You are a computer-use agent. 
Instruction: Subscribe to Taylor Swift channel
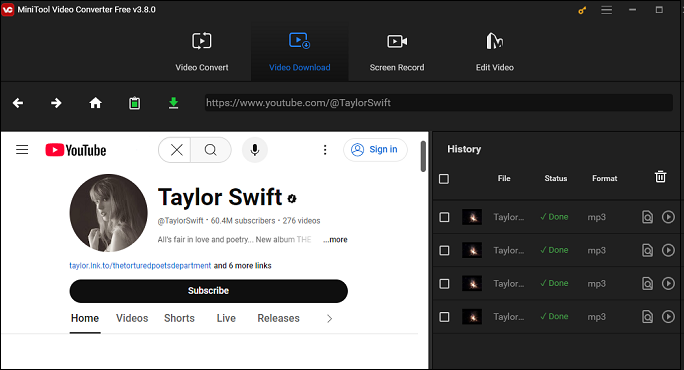click(x=209, y=291)
